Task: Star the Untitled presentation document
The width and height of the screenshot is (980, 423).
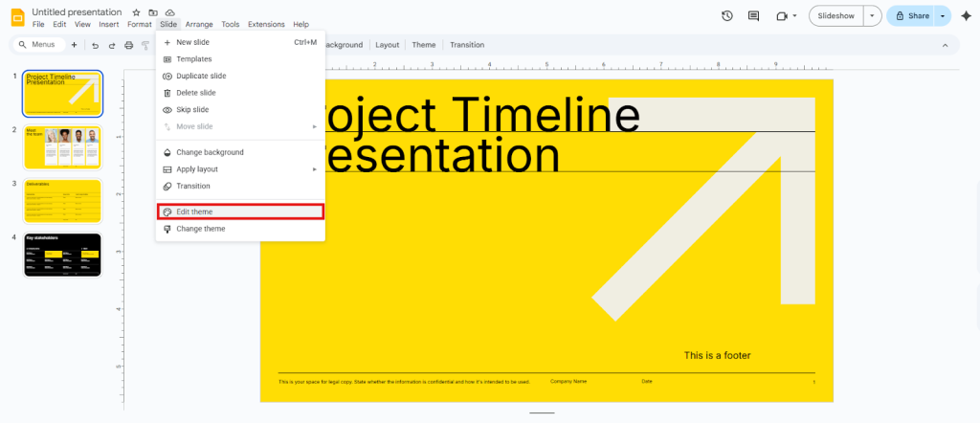Action: tap(136, 11)
